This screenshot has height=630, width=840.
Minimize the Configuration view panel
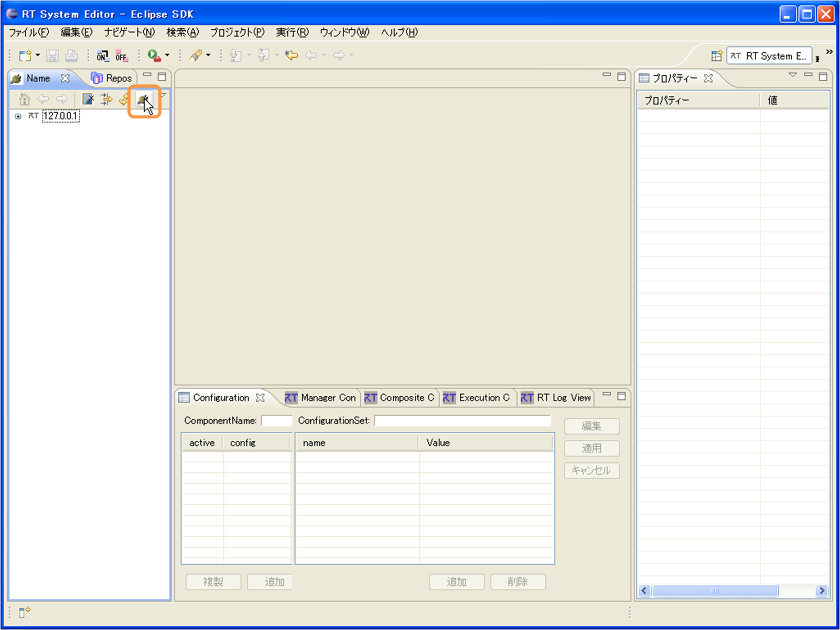(607, 394)
